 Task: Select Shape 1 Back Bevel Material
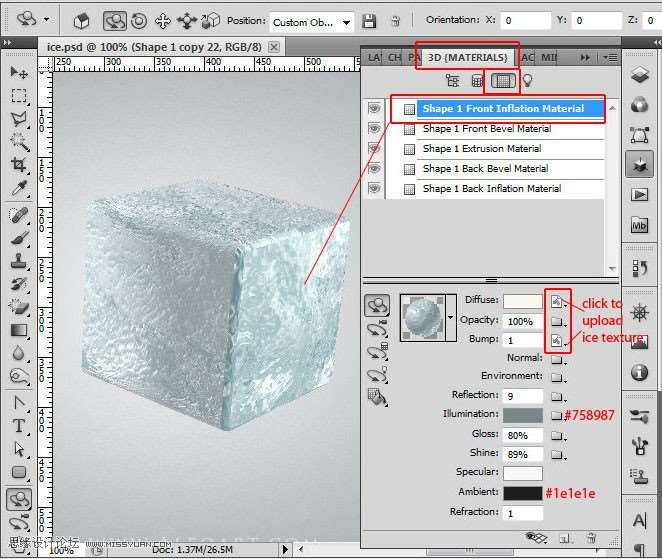pos(486,168)
